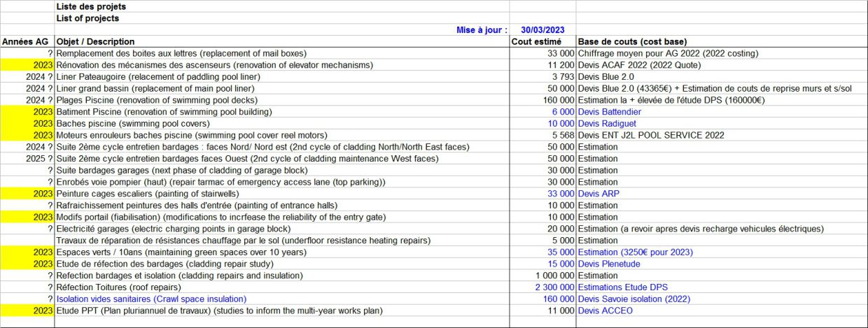868x328 pixels.
Task: Select the 2 300 000 roof repairs cost
Action: pyautogui.click(x=554, y=287)
